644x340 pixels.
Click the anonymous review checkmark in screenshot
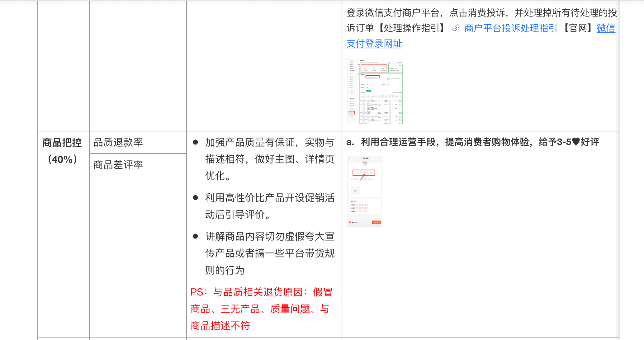[x=350, y=222]
